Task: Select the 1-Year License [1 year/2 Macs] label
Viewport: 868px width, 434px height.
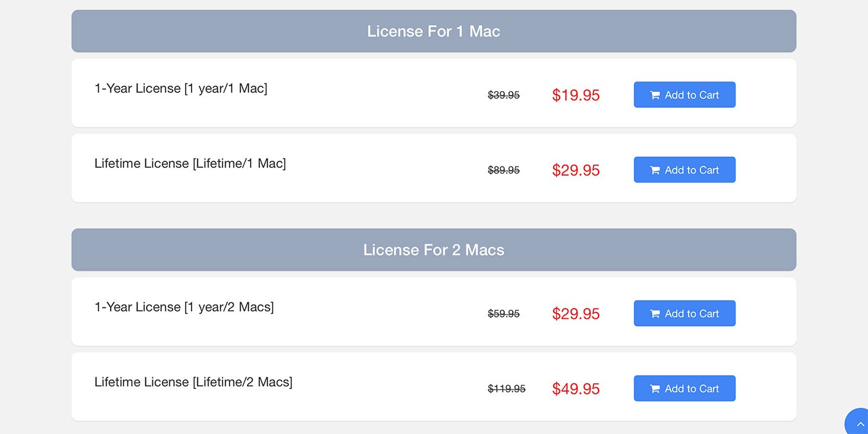Action: [184, 307]
